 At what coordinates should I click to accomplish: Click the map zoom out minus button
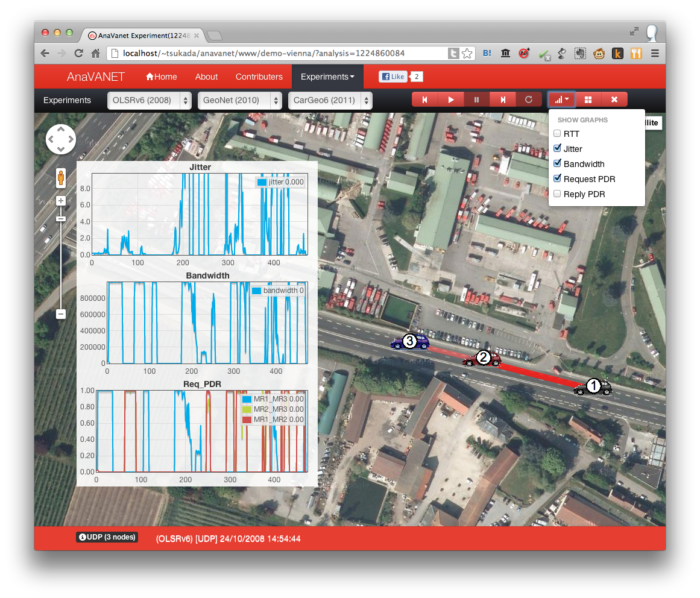[x=61, y=313]
